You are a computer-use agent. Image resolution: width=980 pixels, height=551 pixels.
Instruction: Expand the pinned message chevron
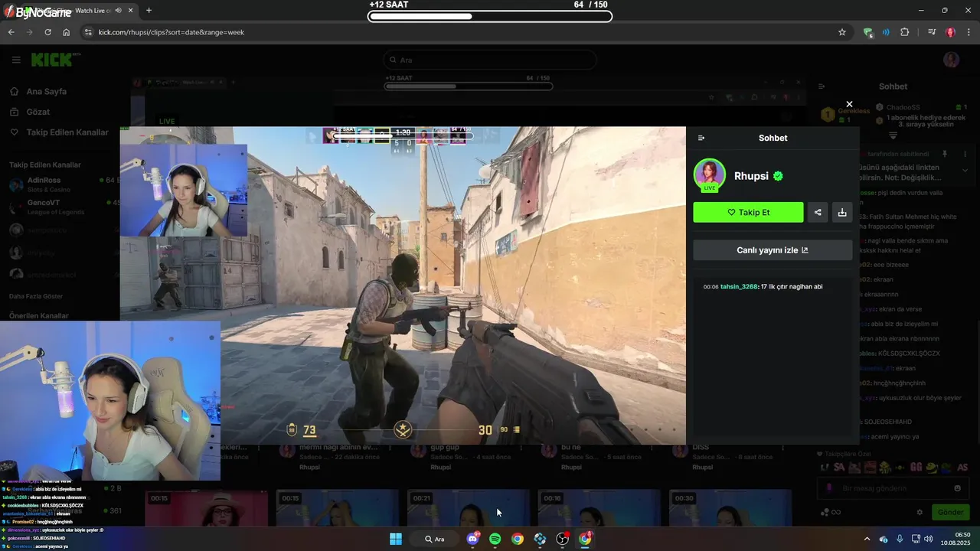965,170
